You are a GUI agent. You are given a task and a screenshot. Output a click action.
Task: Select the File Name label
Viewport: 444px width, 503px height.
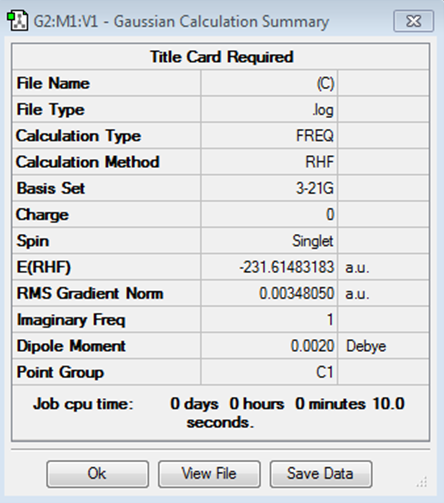(53, 83)
